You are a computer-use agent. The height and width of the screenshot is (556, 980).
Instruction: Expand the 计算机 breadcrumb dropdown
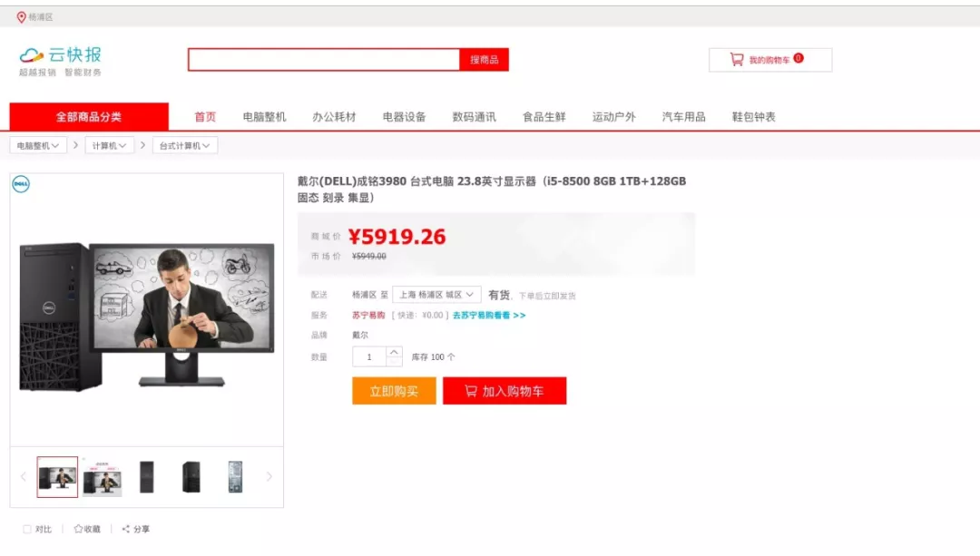(x=110, y=145)
